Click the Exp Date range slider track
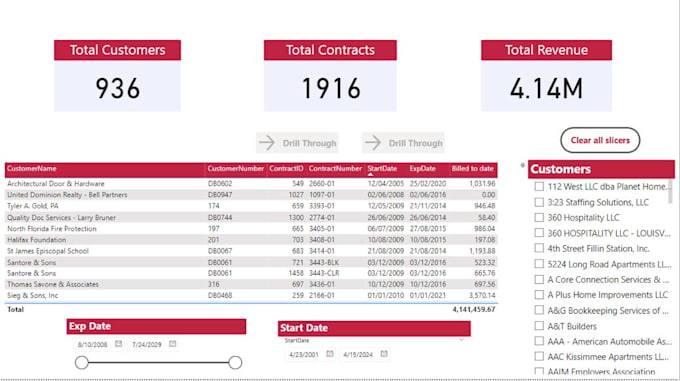 tap(158, 362)
